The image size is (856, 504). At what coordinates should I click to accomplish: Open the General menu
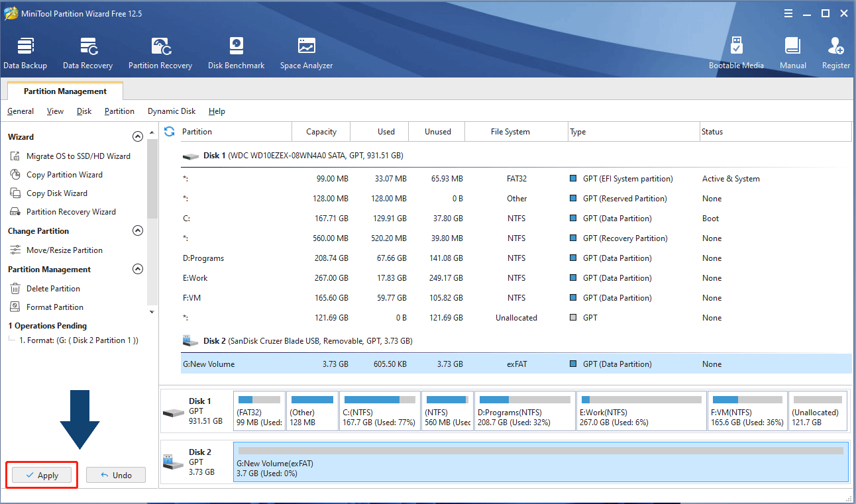point(21,111)
